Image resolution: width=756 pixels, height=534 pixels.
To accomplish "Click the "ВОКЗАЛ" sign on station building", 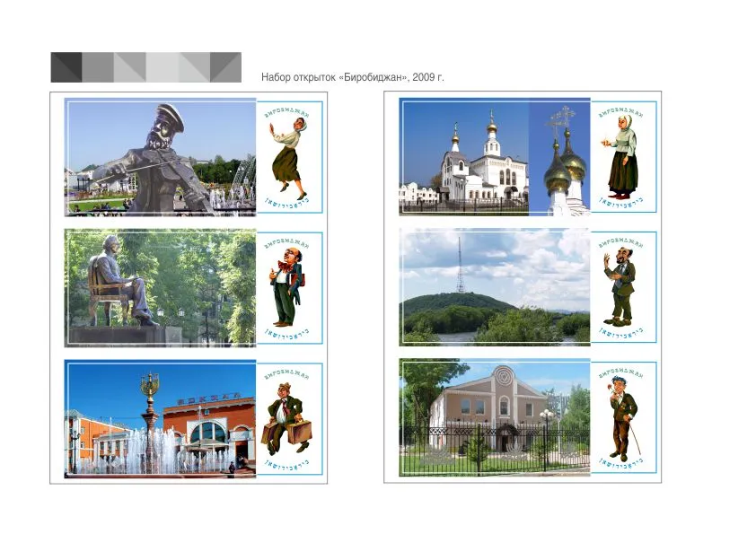I will click(209, 398).
